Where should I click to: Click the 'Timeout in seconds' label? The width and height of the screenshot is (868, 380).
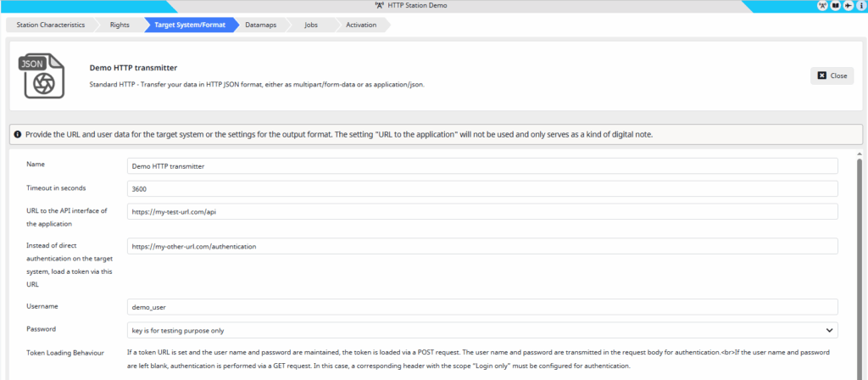[x=57, y=187]
